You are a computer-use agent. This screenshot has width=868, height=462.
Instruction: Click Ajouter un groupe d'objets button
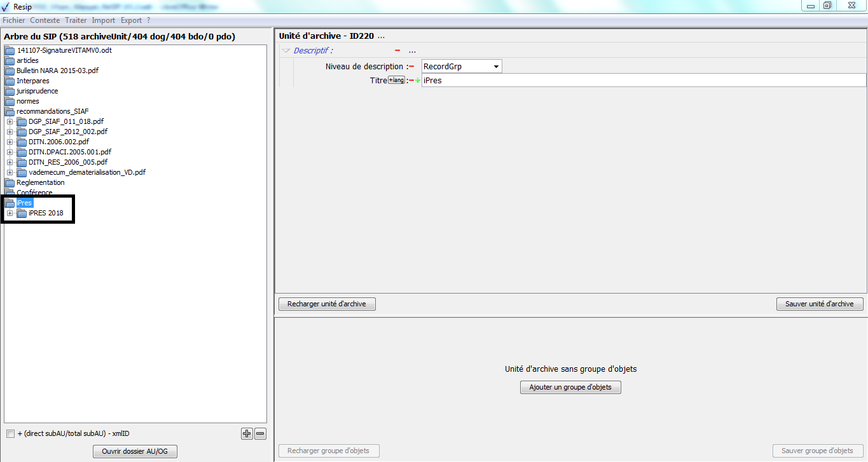coord(570,387)
